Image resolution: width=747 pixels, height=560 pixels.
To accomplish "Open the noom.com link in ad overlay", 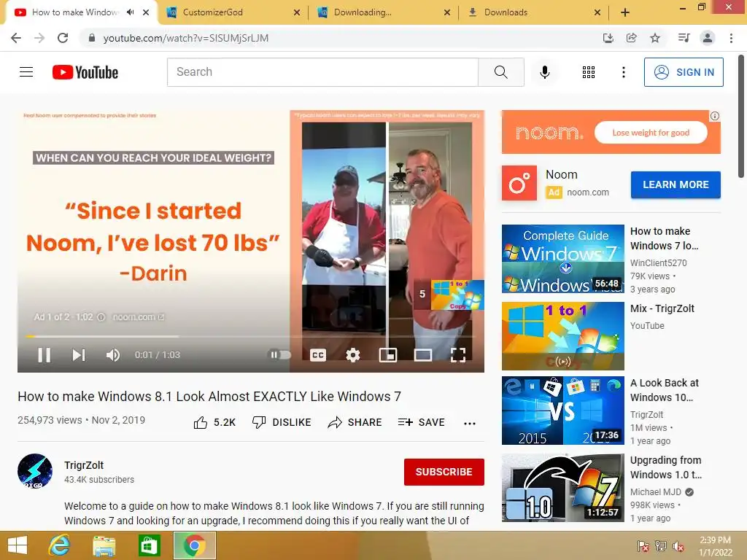I will point(138,317).
